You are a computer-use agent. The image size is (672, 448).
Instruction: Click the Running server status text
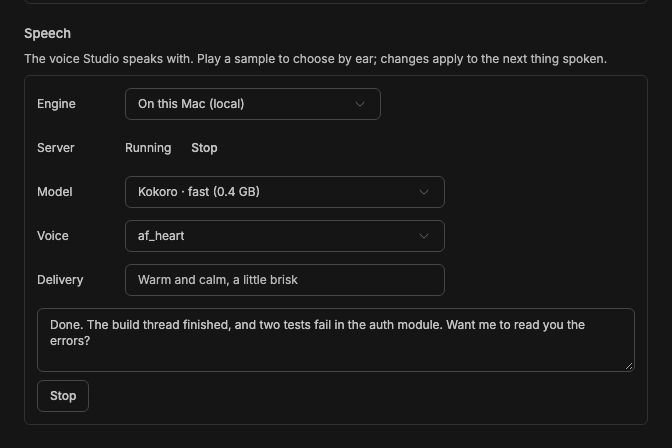pos(148,148)
